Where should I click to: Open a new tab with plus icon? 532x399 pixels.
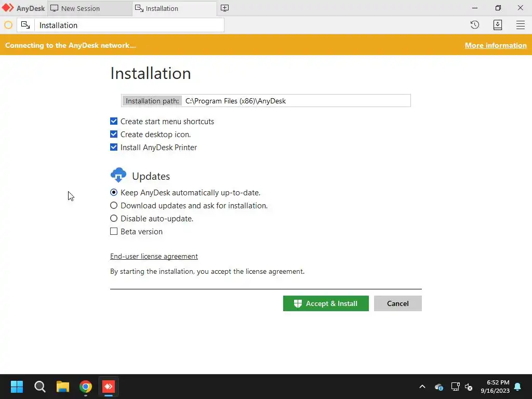click(x=224, y=8)
